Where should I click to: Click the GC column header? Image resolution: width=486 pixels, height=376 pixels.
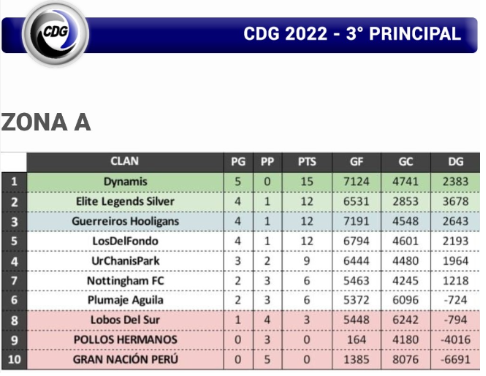click(406, 162)
